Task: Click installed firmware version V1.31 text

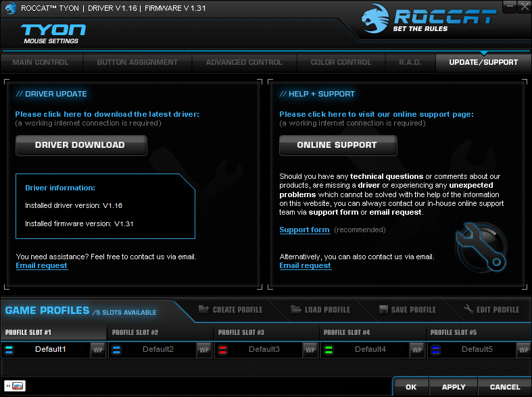Action: pos(79,223)
